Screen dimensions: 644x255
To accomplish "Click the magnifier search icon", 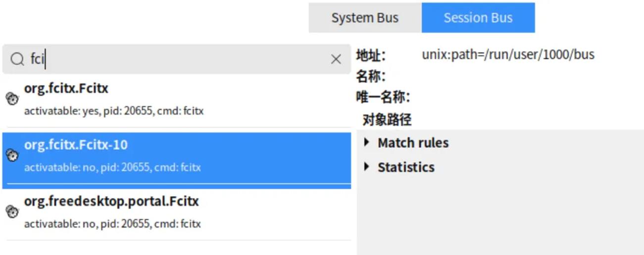I will coord(17,59).
